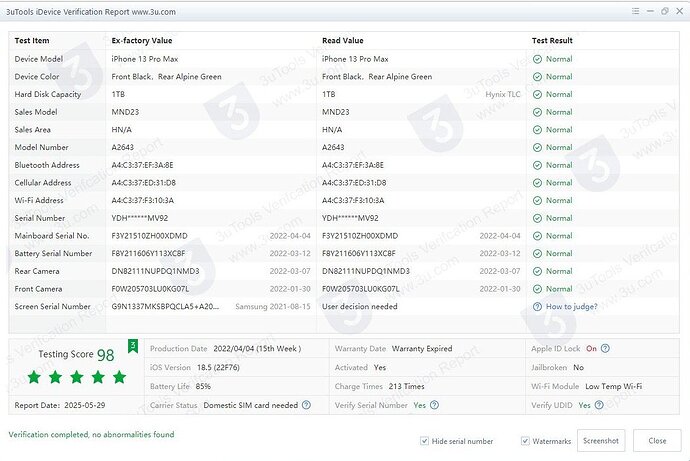690x461 pixels.
Task: Click the Hynix TLC label
Action: (503, 94)
